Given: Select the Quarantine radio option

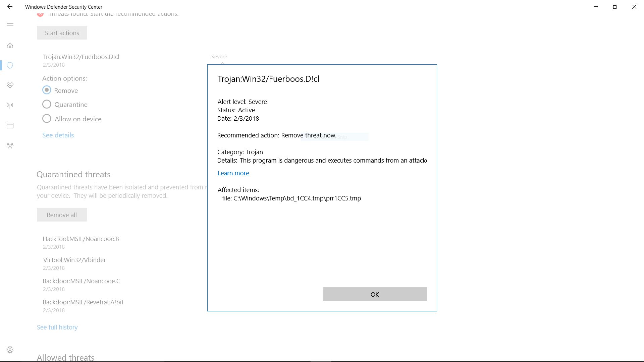Looking at the screenshot, I should [47, 105].
